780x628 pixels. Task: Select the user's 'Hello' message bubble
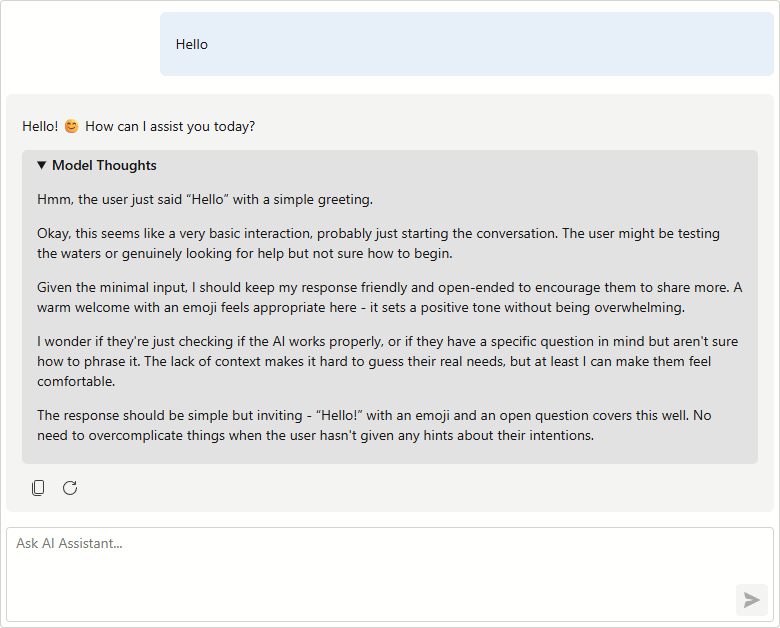point(467,44)
